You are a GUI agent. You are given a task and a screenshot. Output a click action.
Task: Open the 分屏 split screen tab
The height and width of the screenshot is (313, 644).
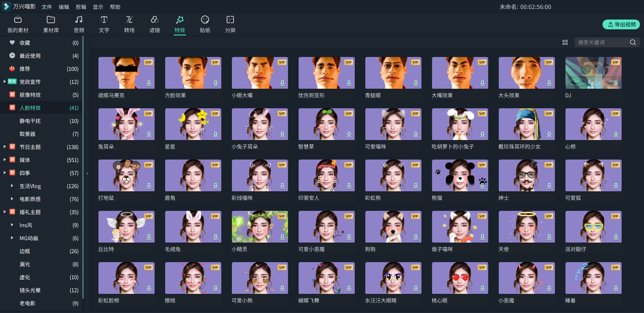click(x=230, y=24)
